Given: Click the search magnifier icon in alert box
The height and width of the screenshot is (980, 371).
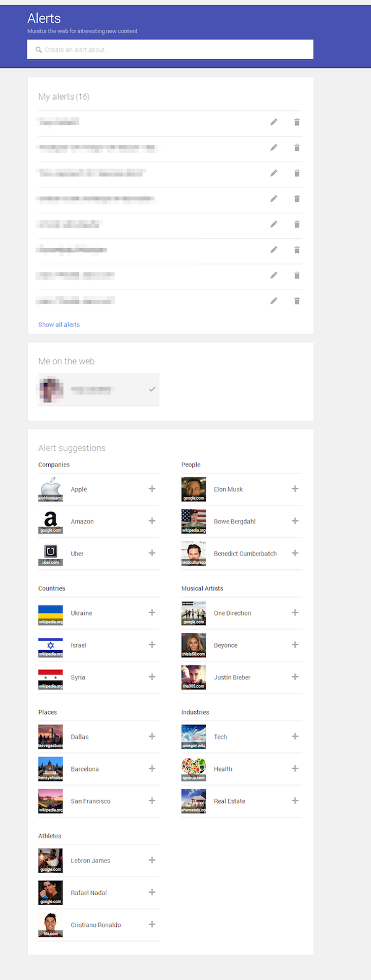Looking at the screenshot, I should click(x=38, y=50).
